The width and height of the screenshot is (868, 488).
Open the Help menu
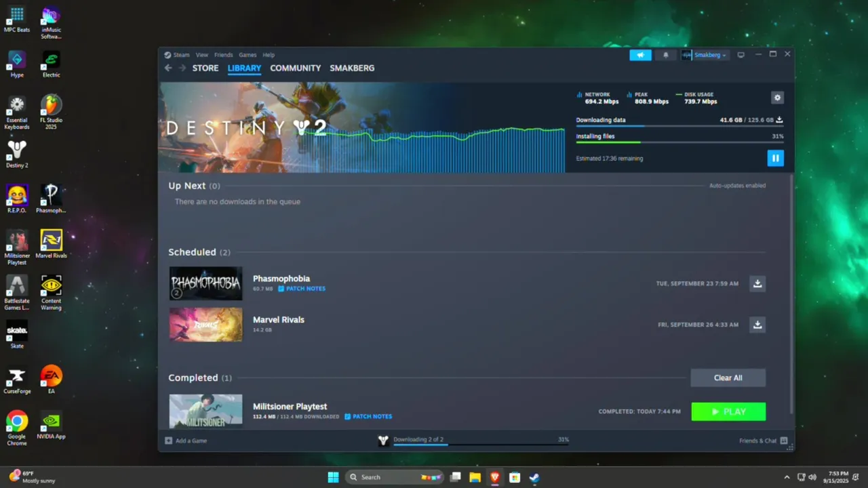[x=269, y=55]
